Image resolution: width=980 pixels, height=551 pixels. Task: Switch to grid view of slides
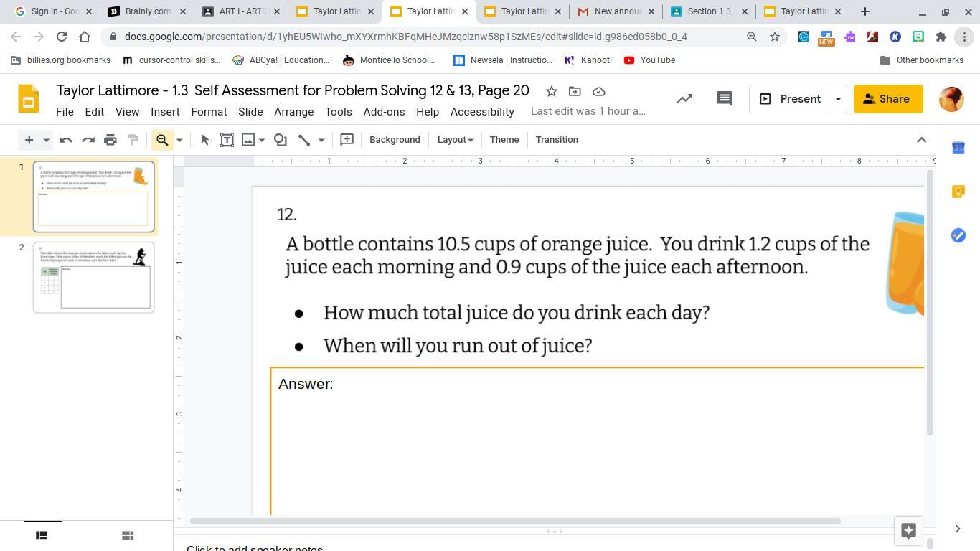[128, 535]
